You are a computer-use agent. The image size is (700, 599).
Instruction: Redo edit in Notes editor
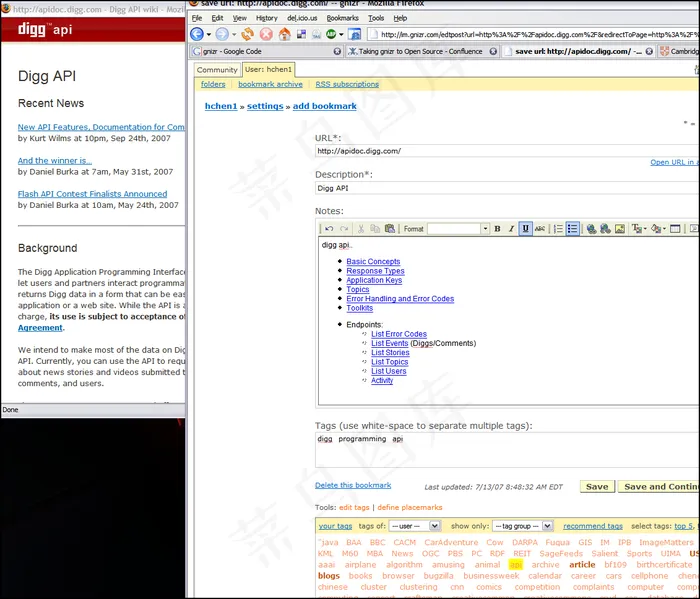tap(344, 229)
